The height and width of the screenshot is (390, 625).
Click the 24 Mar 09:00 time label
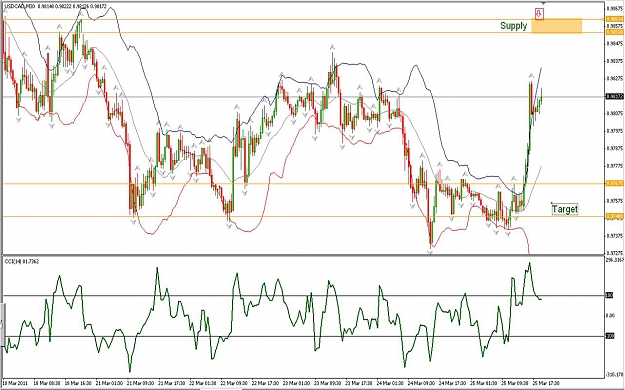(421, 383)
